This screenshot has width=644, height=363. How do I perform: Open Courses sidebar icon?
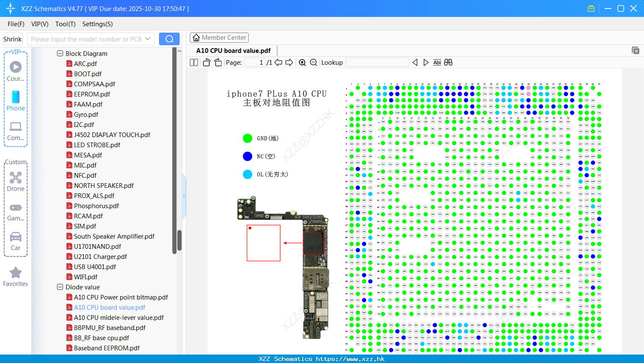click(16, 71)
